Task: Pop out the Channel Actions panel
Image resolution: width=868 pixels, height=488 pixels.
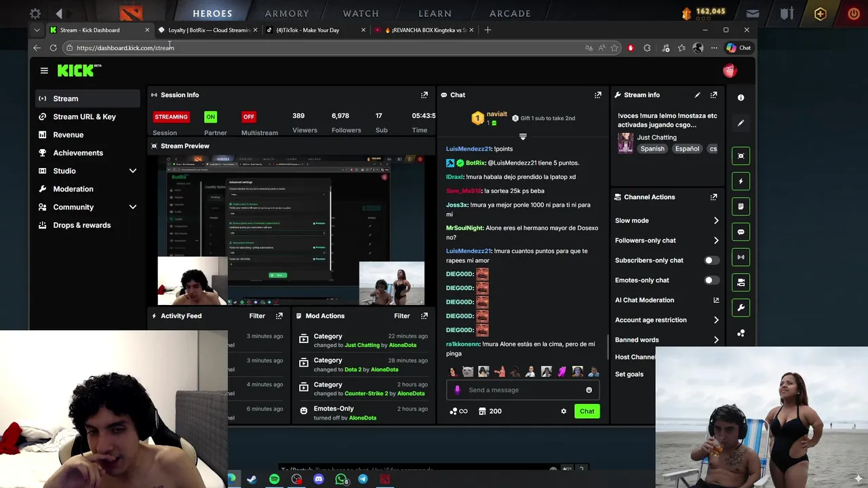Action: point(713,197)
